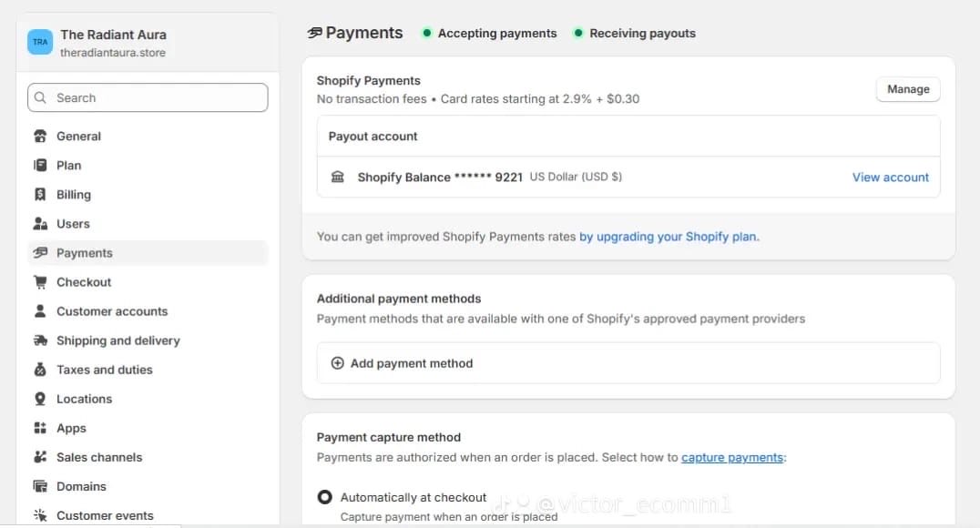Click the magnifier icon in the search box
This screenshot has height=528, width=980.
point(41,97)
